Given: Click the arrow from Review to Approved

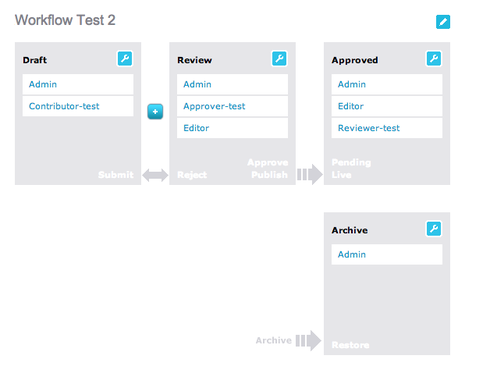Looking at the screenshot, I should click(310, 174).
